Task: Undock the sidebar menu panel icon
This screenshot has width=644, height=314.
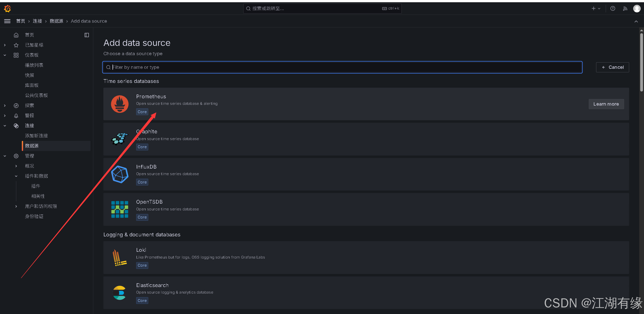Action: (87, 35)
